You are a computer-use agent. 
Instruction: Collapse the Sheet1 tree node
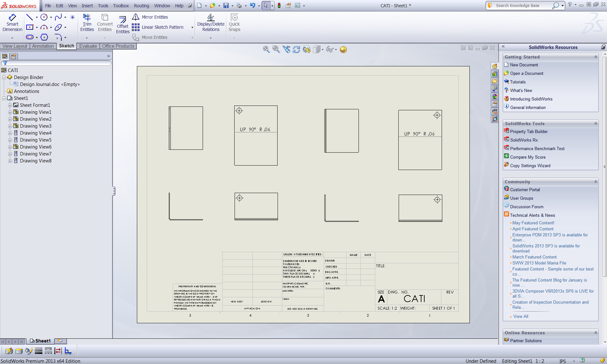(4, 98)
